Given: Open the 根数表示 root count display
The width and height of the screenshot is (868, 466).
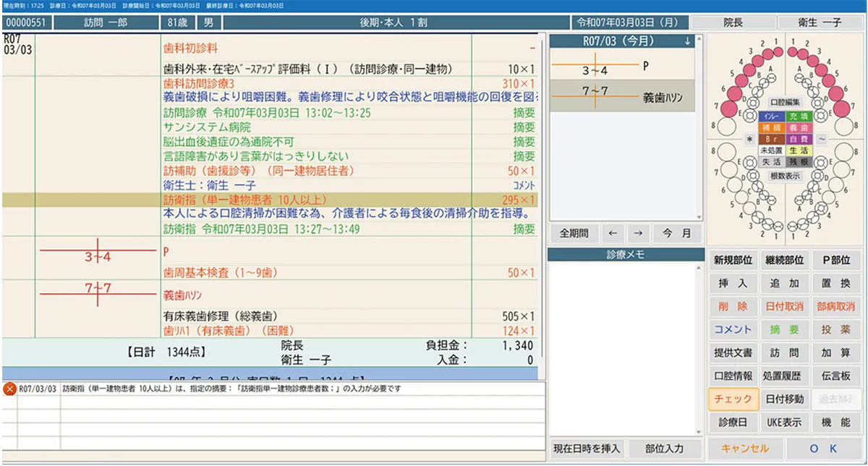Looking at the screenshot, I should click(x=785, y=176).
